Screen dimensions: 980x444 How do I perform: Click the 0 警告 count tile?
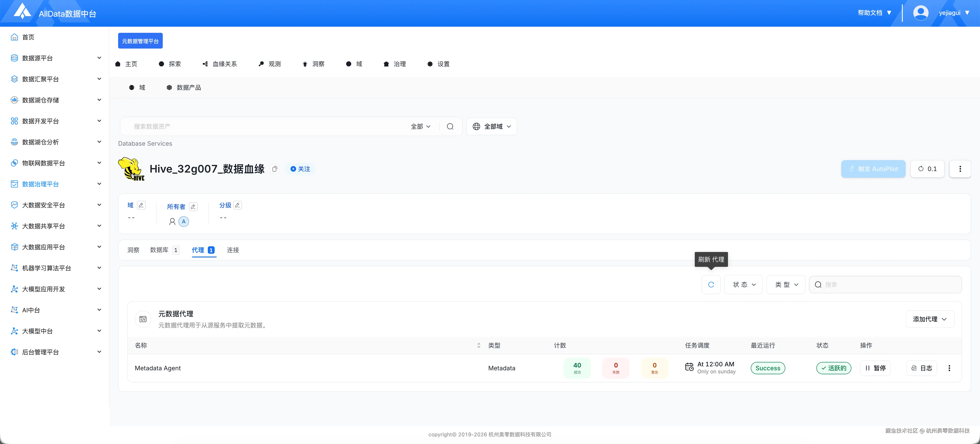tap(654, 368)
